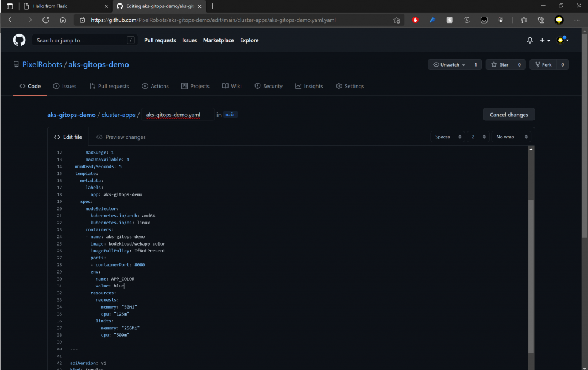Image resolution: width=588 pixels, height=370 pixels.
Task: Switch to Preview changes tab
Action: 121,137
